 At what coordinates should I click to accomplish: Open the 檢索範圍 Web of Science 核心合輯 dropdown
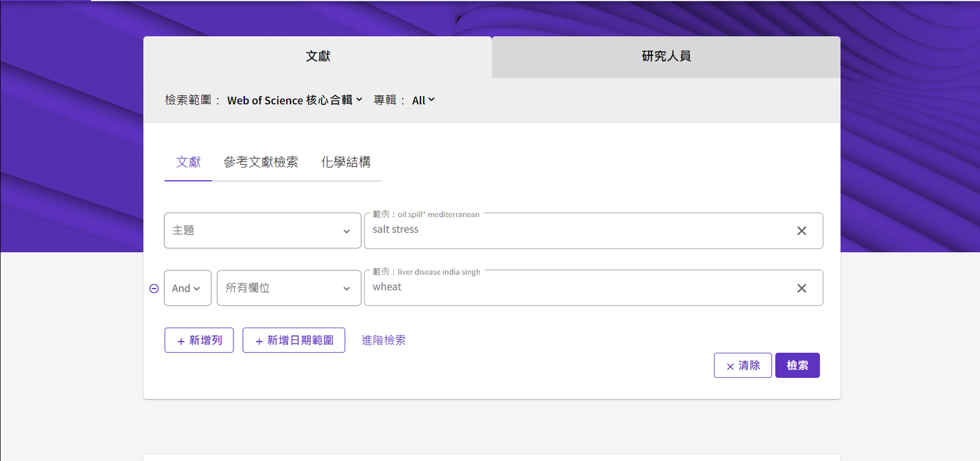(294, 99)
